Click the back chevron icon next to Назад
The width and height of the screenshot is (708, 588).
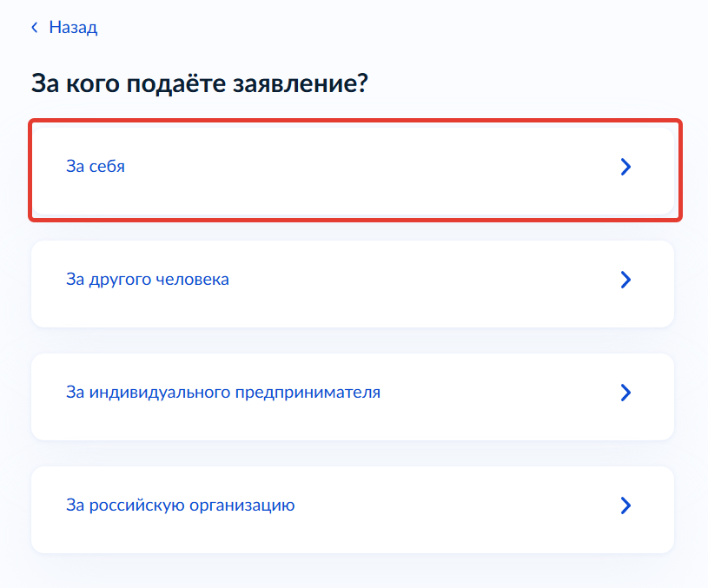pos(35,28)
